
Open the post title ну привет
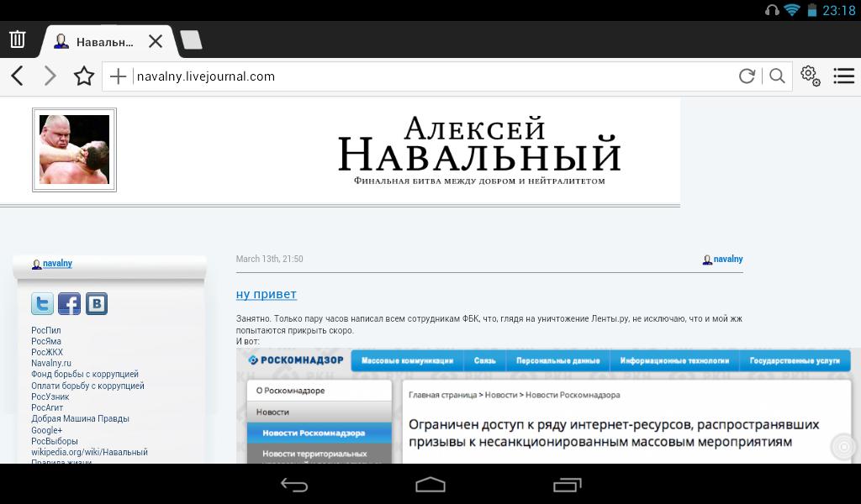[x=267, y=294]
